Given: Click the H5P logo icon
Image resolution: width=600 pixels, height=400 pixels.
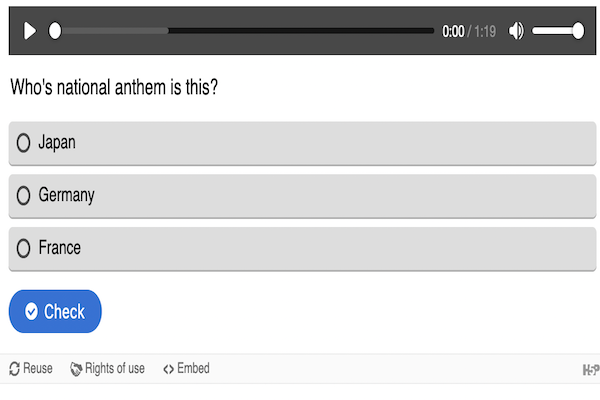Looking at the screenshot, I should [591, 370].
